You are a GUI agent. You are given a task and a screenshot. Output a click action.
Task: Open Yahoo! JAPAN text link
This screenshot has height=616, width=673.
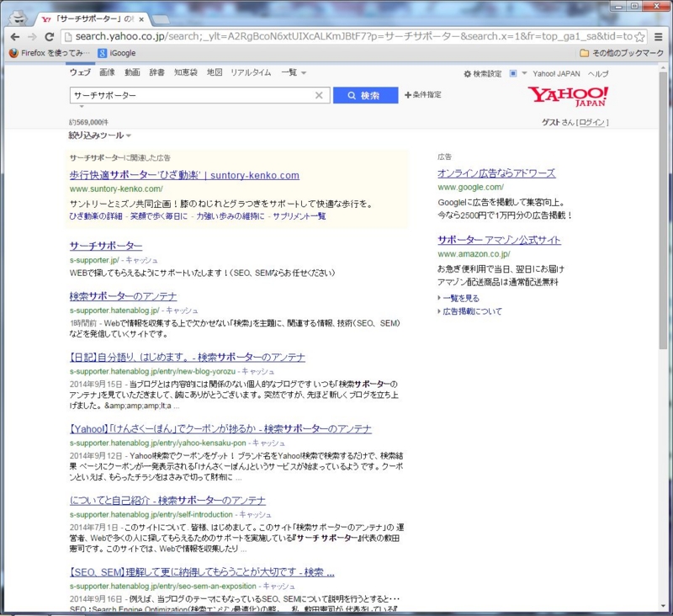pos(556,74)
